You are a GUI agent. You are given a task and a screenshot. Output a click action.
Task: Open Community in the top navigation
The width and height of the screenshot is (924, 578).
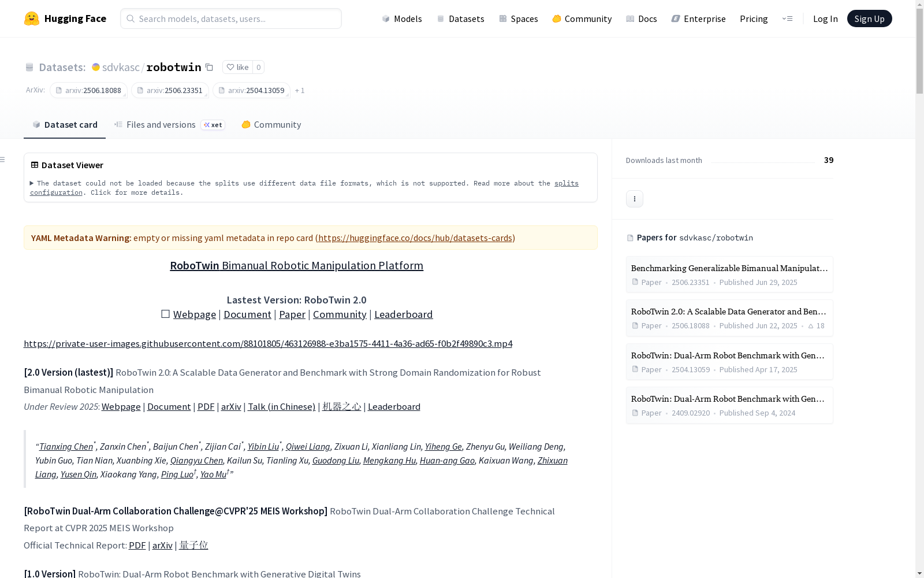click(x=582, y=18)
